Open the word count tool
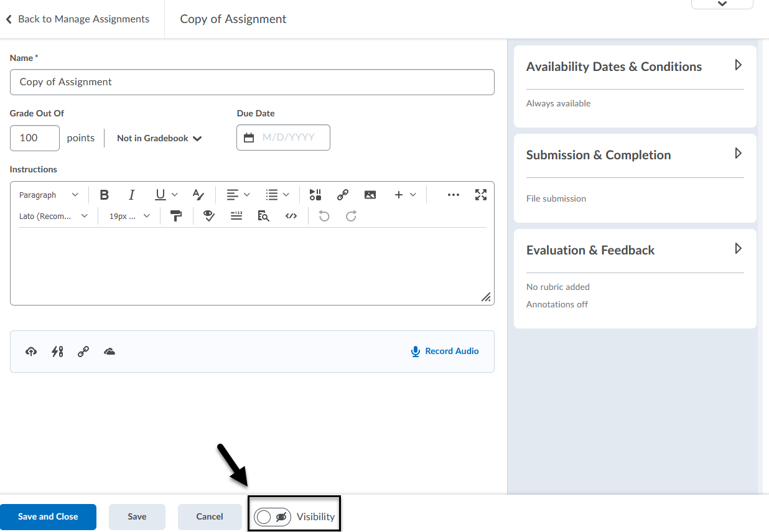 coord(236,216)
